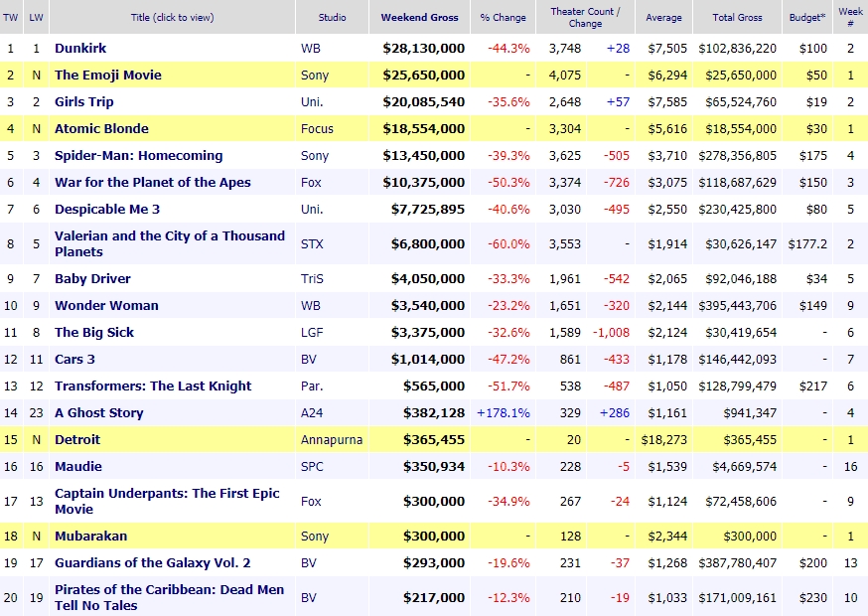Open Pirates of the Caribbean: Dead Men Tell No Tales
The height and width of the screenshot is (616, 868).
169,597
